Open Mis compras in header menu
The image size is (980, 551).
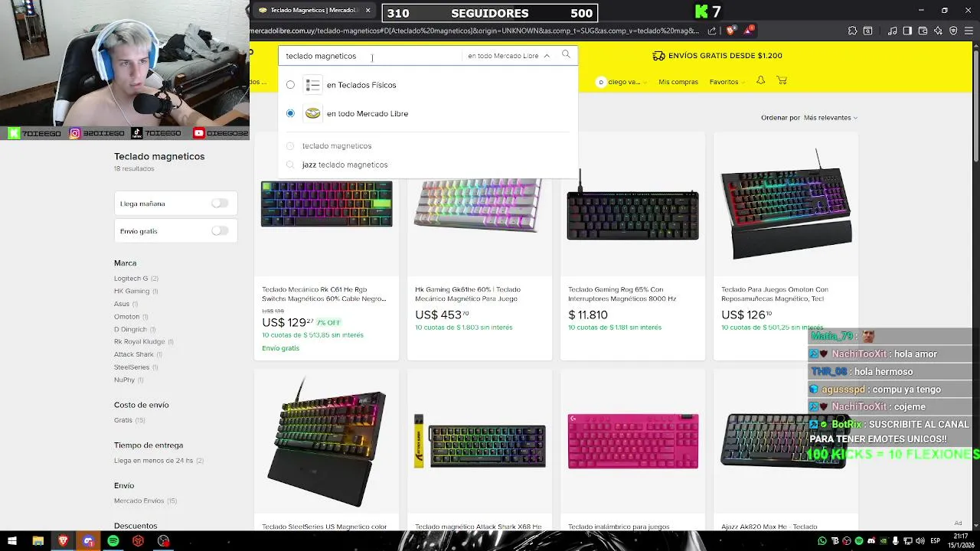tap(678, 82)
